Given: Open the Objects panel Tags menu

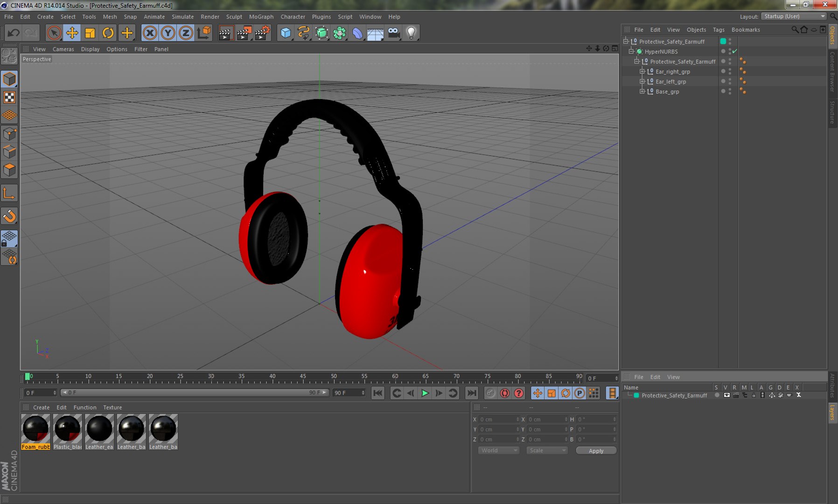Looking at the screenshot, I should pos(719,29).
